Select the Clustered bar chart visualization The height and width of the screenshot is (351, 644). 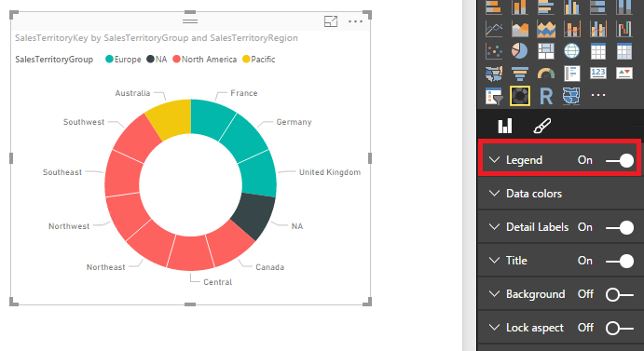(546, 7)
